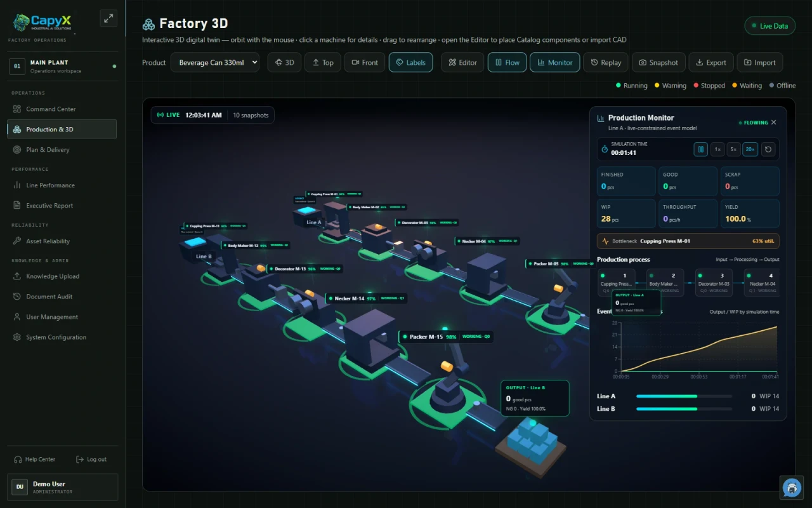
Task: Click the Production Monitor chart icon
Action: click(601, 118)
